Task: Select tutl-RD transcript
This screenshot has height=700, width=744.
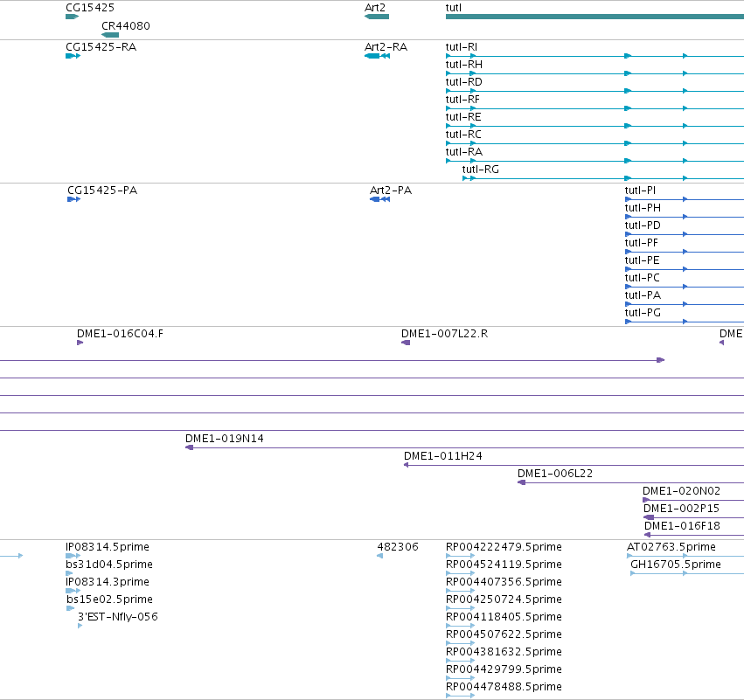Action: tap(464, 82)
